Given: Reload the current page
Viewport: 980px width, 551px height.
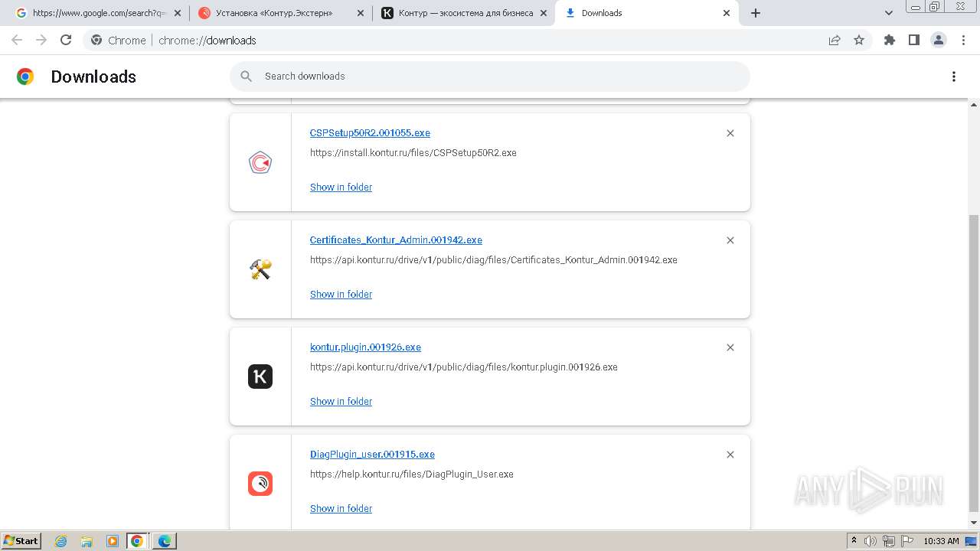Looking at the screenshot, I should (66, 41).
